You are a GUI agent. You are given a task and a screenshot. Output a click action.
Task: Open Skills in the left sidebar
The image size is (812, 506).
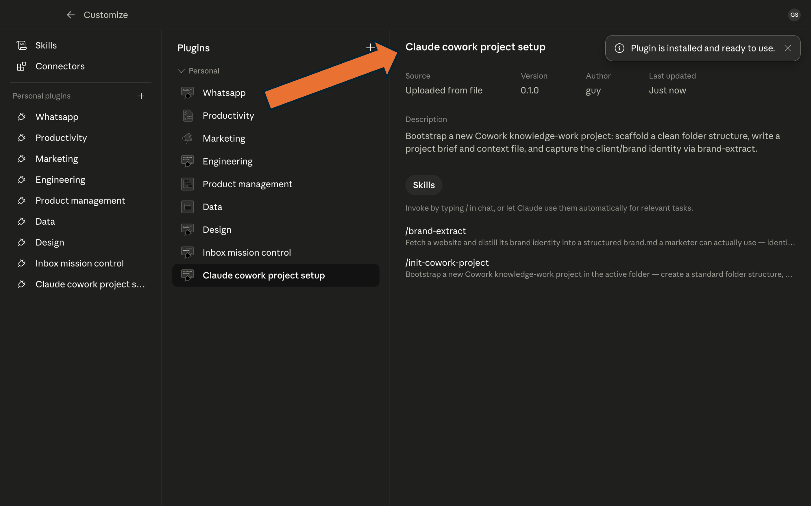[x=46, y=45]
